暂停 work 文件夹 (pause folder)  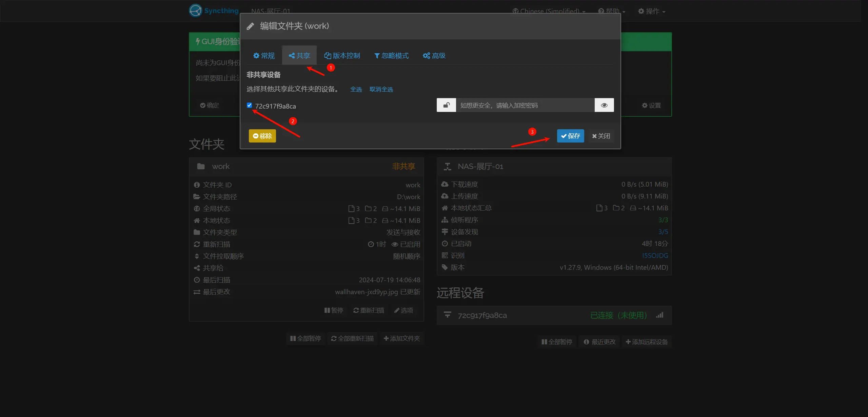[x=334, y=310]
